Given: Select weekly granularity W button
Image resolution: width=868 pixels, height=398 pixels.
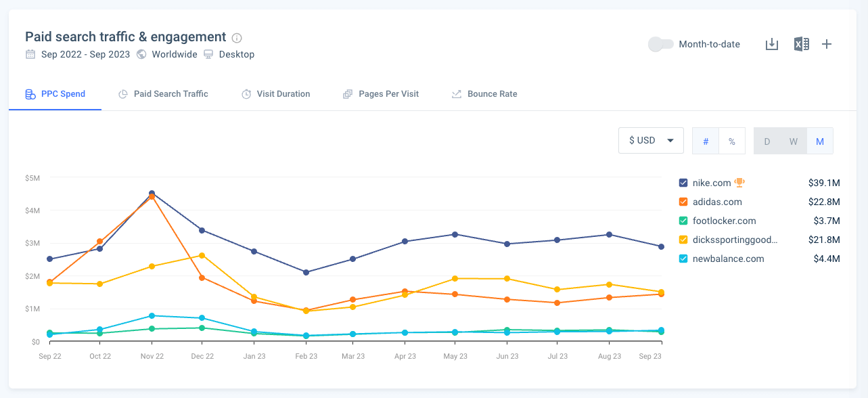Looking at the screenshot, I should [x=793, y=141].
